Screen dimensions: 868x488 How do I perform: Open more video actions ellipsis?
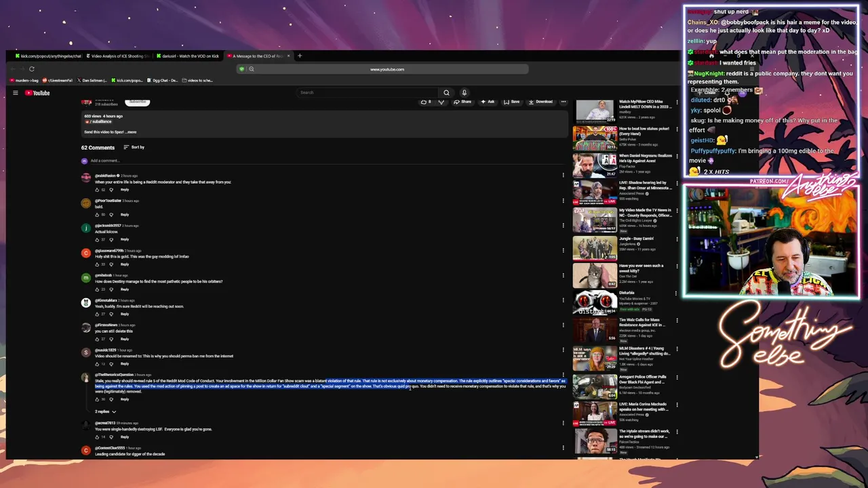click(563, 102)
